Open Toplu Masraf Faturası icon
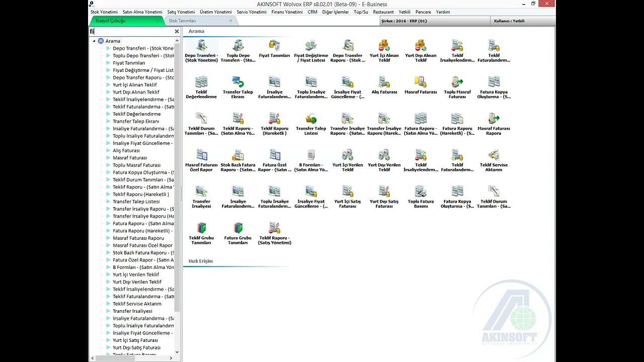The width and height of the screenshot is (644, 362). [457, 88]
